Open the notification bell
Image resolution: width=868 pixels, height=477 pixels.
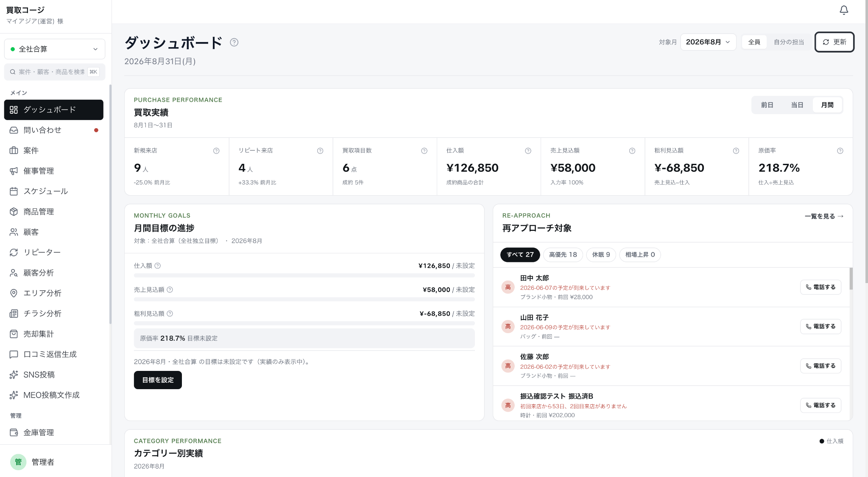click(x=844, y=10)
